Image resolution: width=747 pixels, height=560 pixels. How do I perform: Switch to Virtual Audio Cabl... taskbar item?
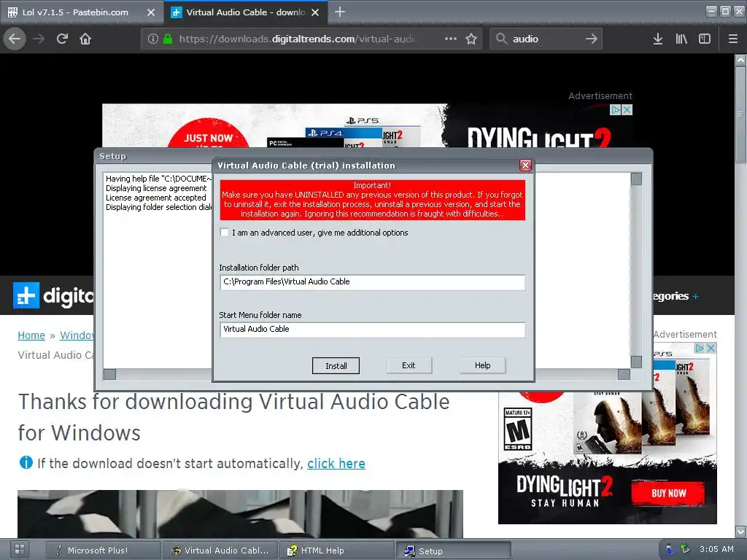[x=220, y=550]
